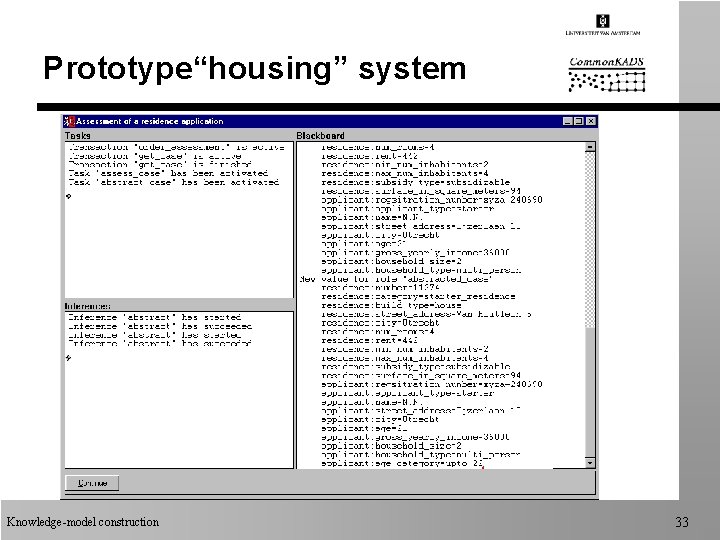Minimize the Assessment of a residence application window
Viewport: 720px width, 540px height.
tap(568, 121)
